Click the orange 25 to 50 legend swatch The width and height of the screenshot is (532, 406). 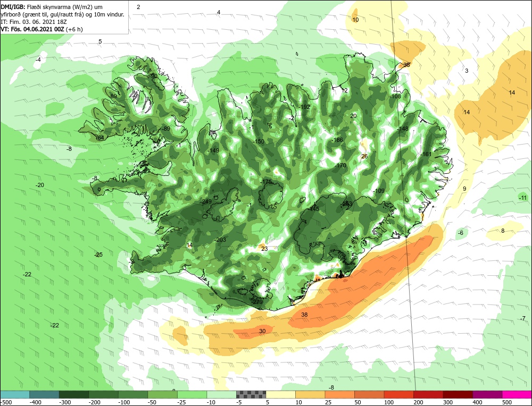tap(339, 394)
